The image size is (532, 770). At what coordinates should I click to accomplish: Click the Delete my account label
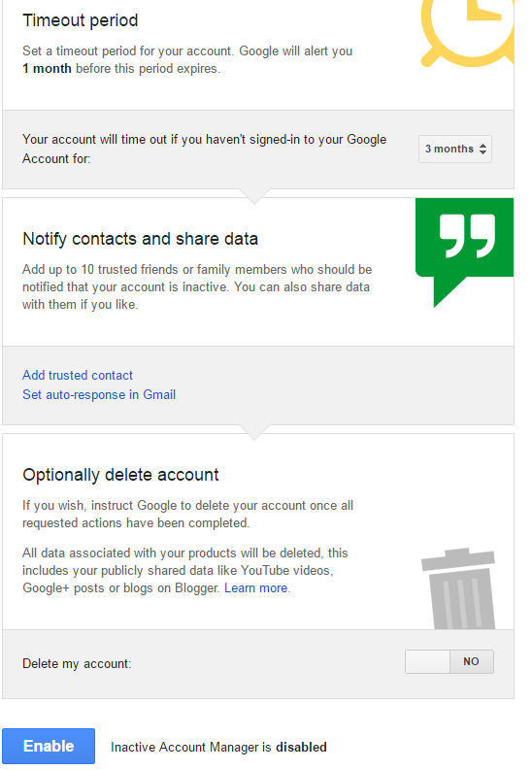pos(77,663)
